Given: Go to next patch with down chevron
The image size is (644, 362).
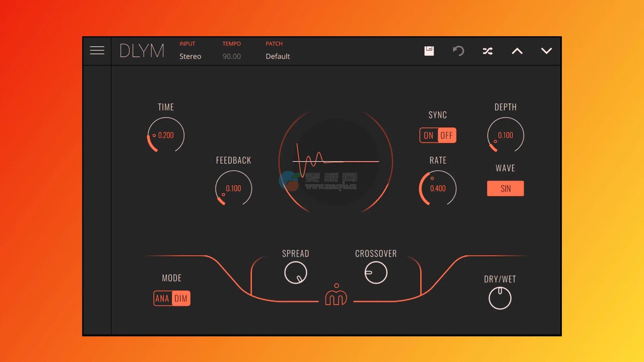Looking at the screenshot, I should click(x=546, y=51).
